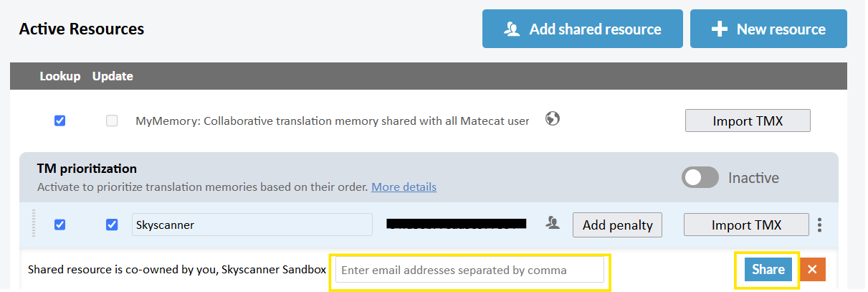Viewport: 868px width, 292px height.
Task: Click the drag handle of Skyscanner row
Action: tap(33, 224)
